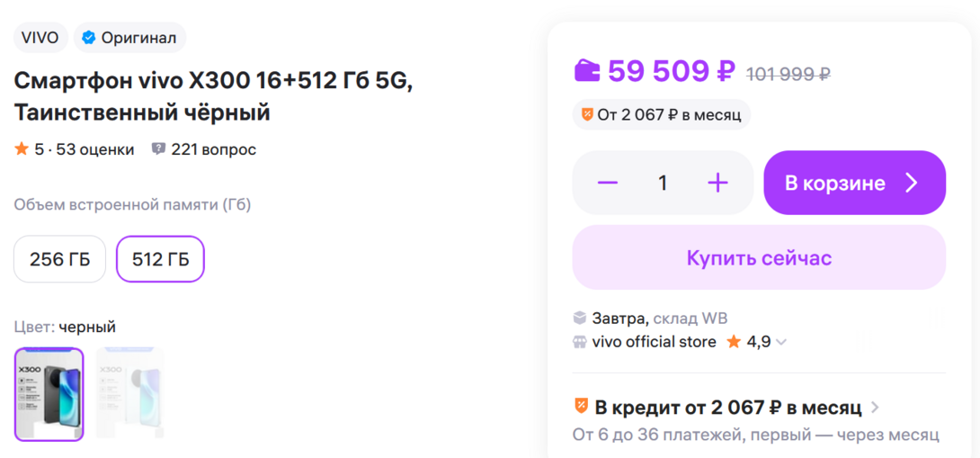Select the 256 ГБ storage option
Screen dimensions: 980x458
point(59,259)
